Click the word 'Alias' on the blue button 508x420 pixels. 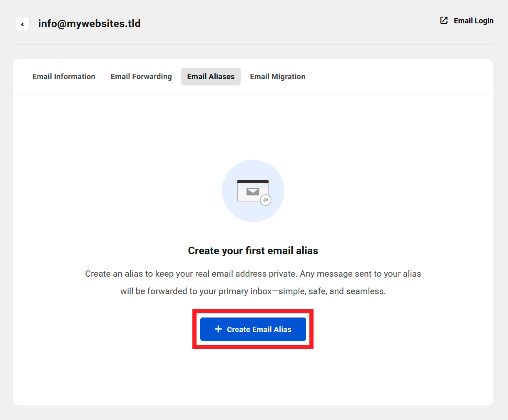(282, 330)
